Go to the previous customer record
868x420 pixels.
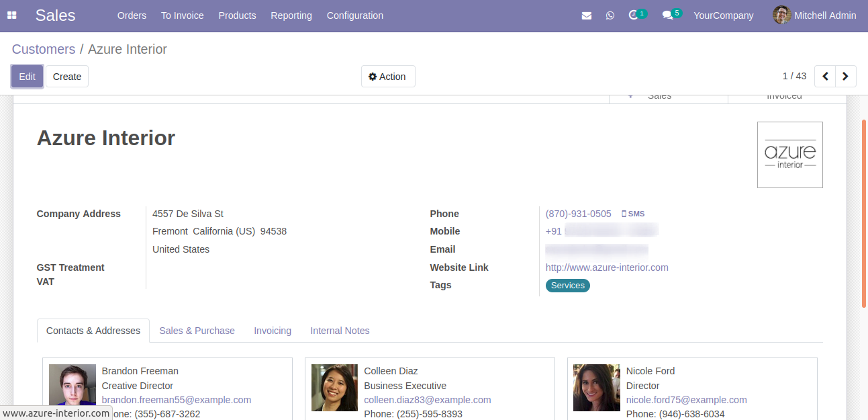tap(825, 77)
